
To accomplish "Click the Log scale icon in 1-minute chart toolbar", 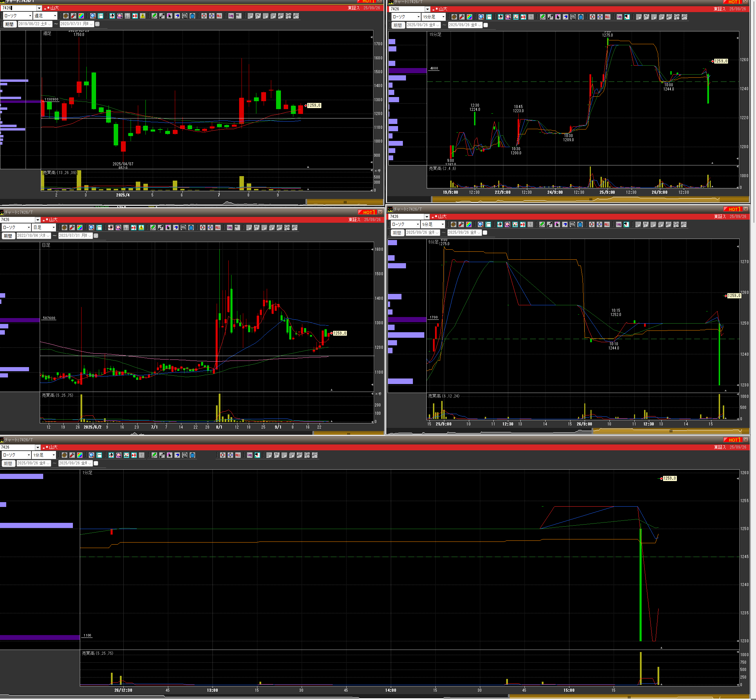I will pos(249,455).
